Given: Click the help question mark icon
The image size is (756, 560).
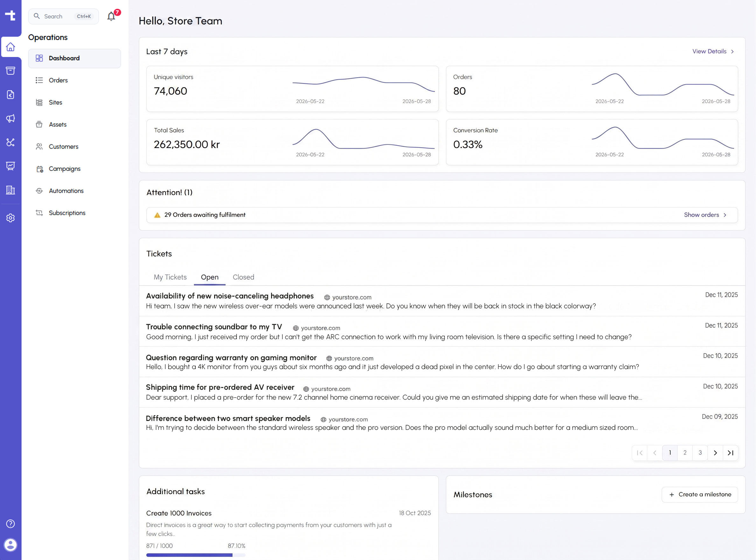Looking at the screenshot, I should click(x=10, y=524).
